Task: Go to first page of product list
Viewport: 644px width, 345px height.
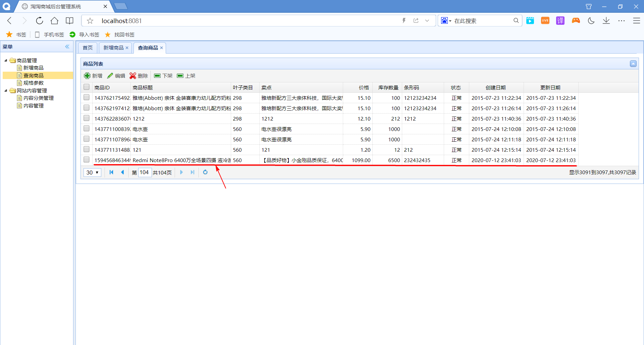Action: tap(111, 172)
